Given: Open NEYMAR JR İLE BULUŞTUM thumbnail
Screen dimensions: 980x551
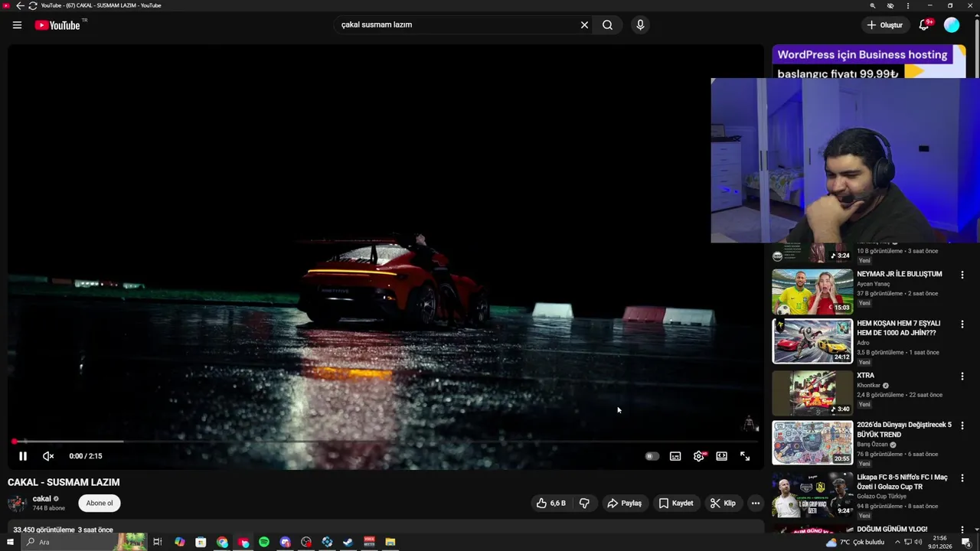Looking at the screenshot, I should [812, 292].
